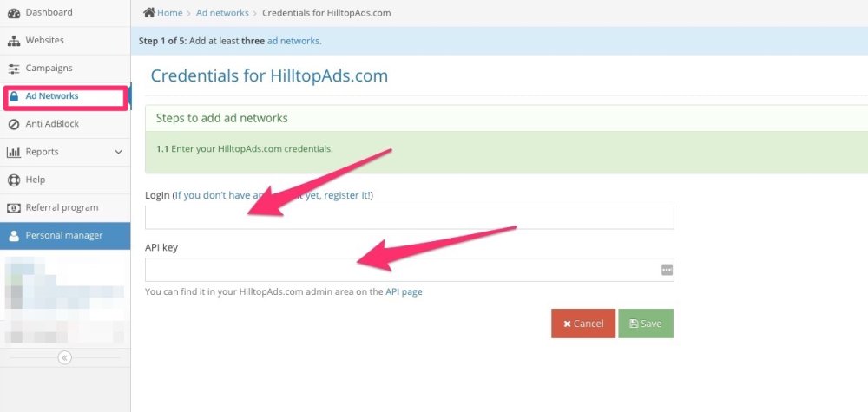
Task: Click the Reports bar chart icon
Action: point(14,152)
